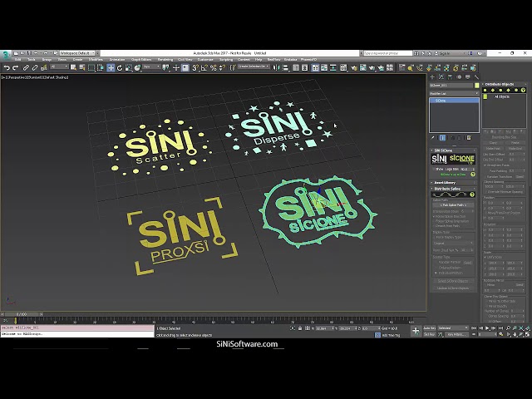Activate the Select and Rotate tool
Image resolution: width=532 pixels, height=399 pixels.
point(120,68)
